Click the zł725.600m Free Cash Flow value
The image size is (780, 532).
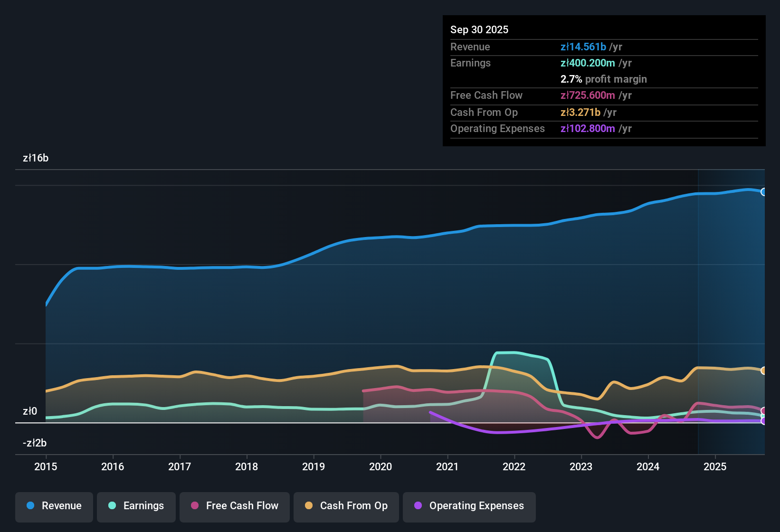(588, 95)
